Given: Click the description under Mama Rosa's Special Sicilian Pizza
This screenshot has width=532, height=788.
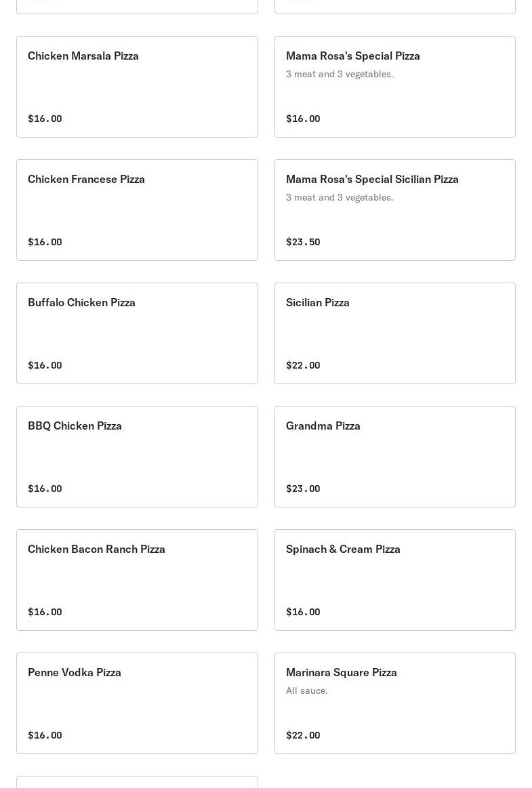Looking at the screenshot, I should [340, 197].
